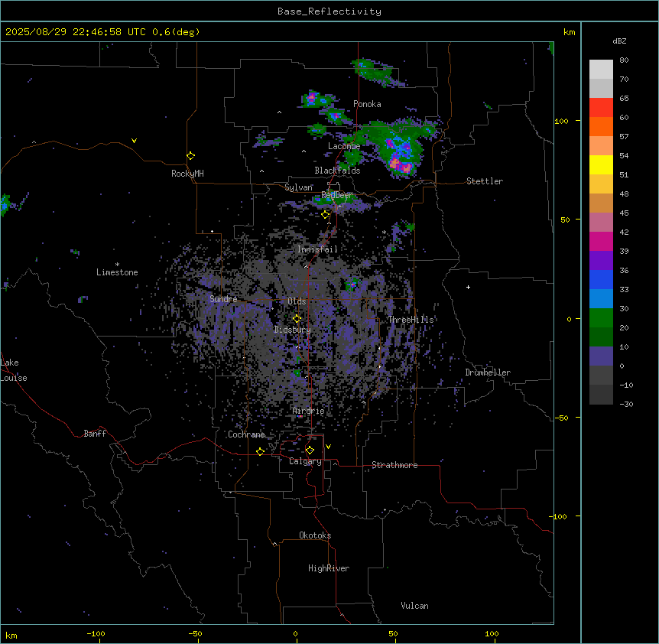
Task: Click the Vulcan label
Action: pos(415,606)
